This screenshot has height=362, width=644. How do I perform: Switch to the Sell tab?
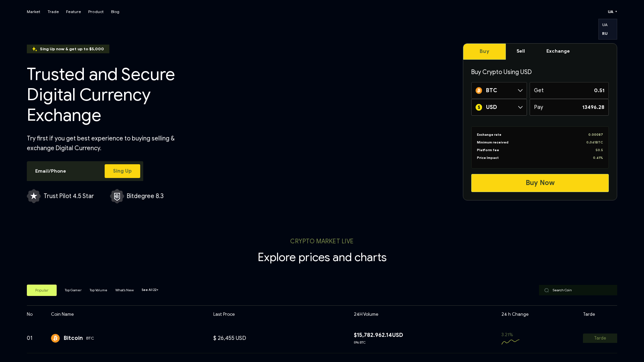click(521, 51)
